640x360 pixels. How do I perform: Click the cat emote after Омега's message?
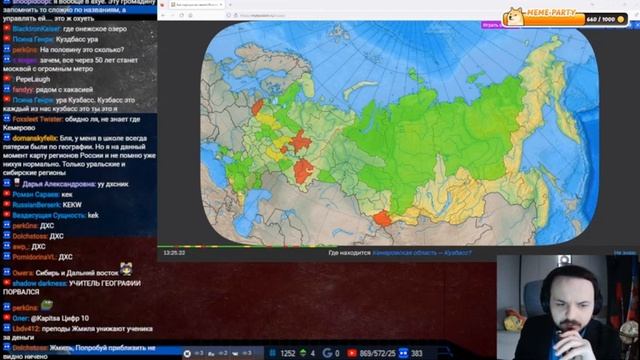pos(126,269)
